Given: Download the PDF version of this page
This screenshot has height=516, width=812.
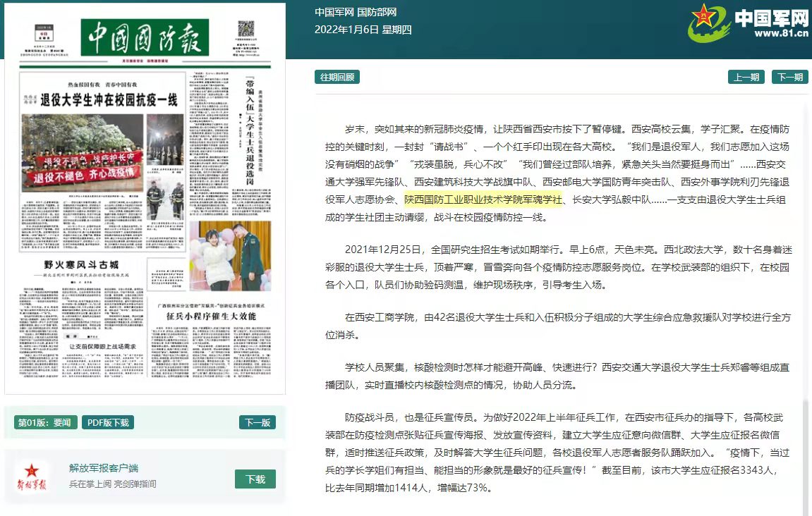Looking at the screenshot, I should click(108, 422).
